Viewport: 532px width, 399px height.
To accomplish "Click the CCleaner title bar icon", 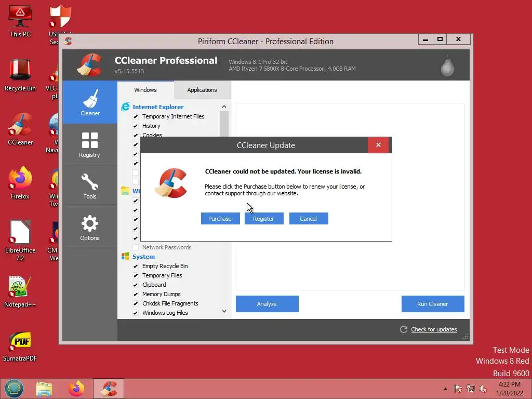I will coord(68,41).
